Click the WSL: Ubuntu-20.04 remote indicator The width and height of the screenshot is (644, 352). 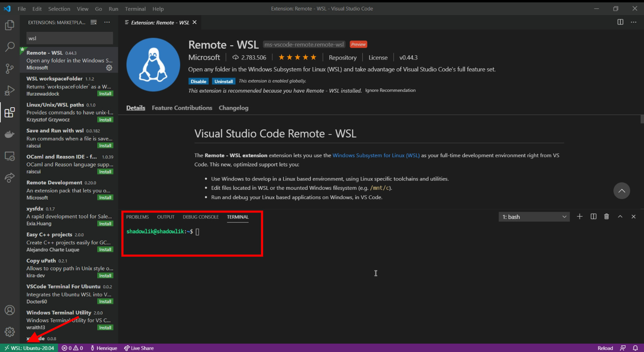29,348
